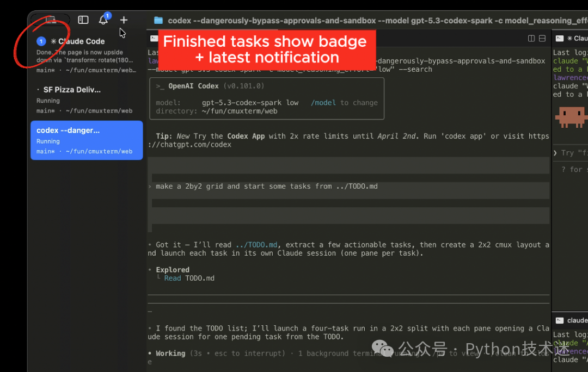Click terminal icon of upper-right Claude pane
Viewport: 588px width, 372px height.
pos(560,38)
